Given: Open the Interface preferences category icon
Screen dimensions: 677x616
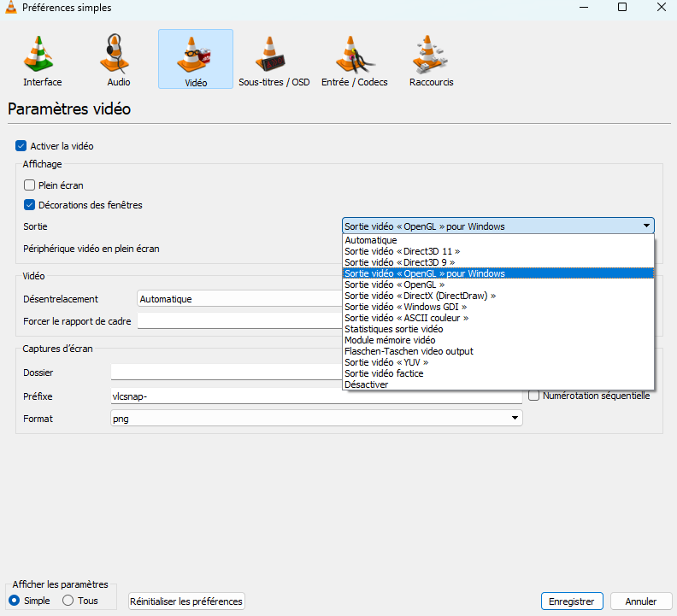Looking at the screenshot, I should pyautogui.click(x=42, y=59).
